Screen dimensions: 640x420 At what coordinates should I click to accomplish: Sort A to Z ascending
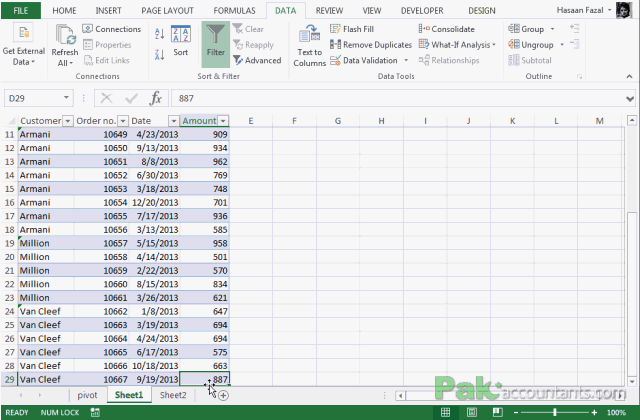click(160, 34)
